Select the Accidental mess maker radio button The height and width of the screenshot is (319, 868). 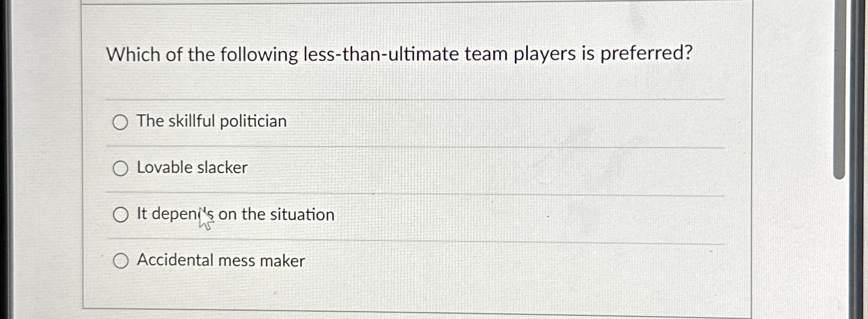[121, 261]
